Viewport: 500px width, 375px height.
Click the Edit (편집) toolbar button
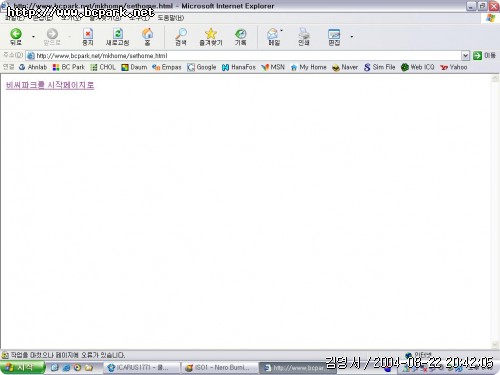334,36
